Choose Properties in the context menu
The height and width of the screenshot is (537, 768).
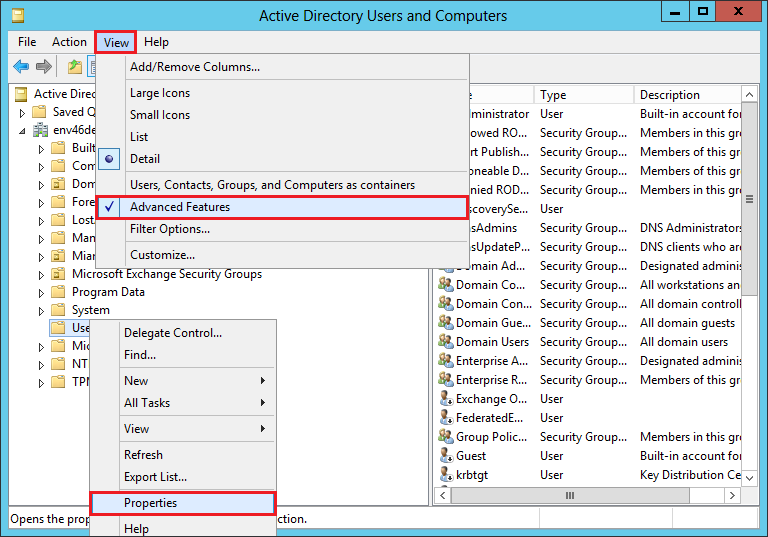(183, 503)
